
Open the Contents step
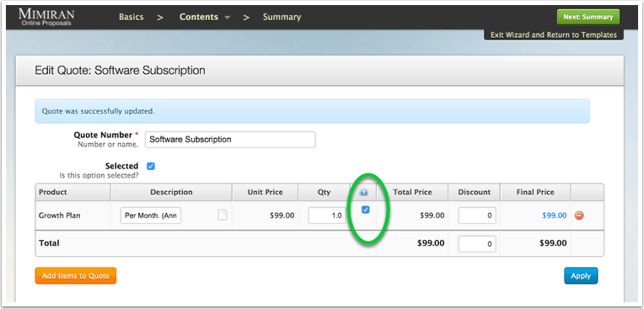199,17
